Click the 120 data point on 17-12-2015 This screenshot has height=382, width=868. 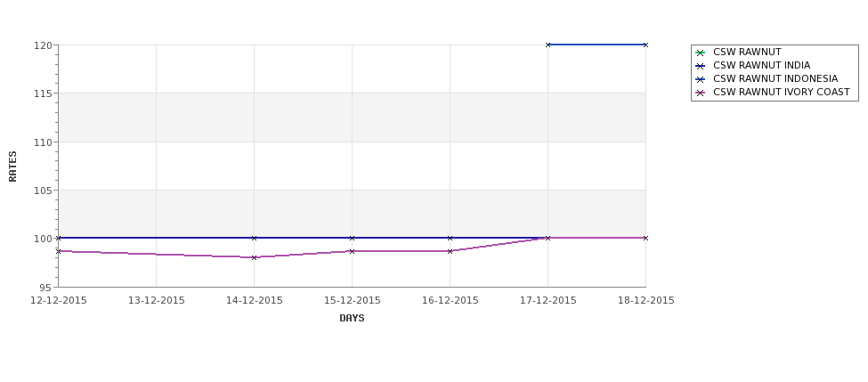point(548,45)
